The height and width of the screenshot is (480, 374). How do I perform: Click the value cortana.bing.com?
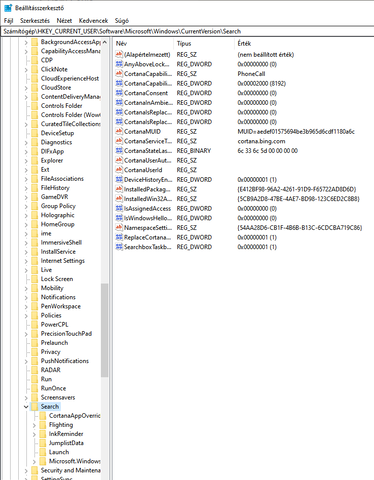(x=261, y=141)
